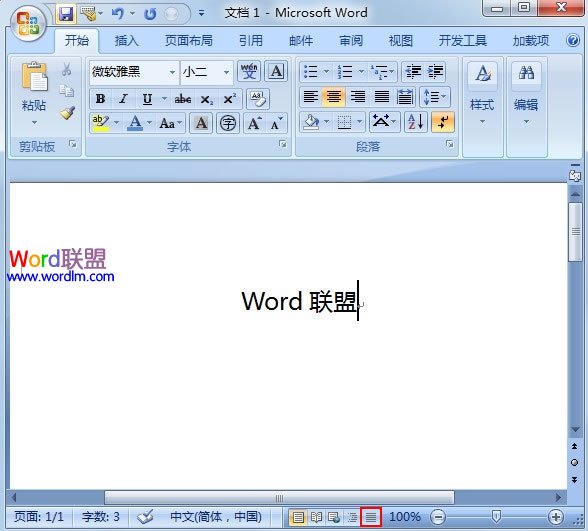This screenshot has width=588, height=531.
Task: Click the page count 页面: 1/1
Action: tap(39, 517)
